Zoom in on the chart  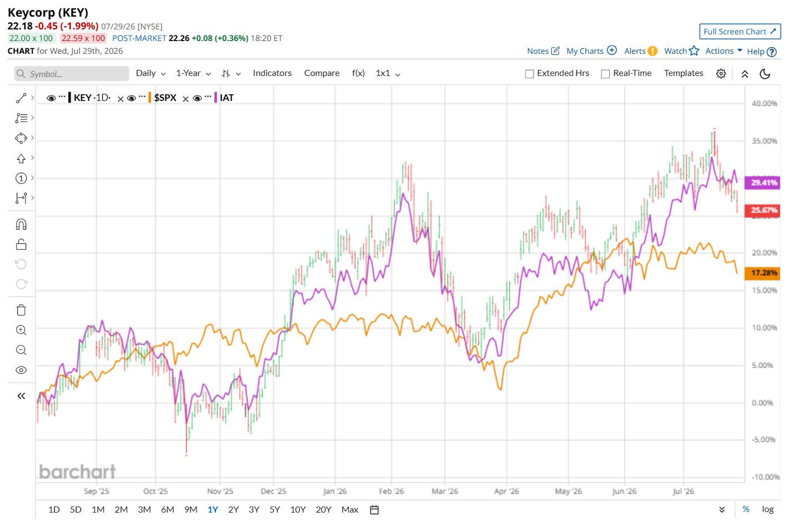click(x=21, y=330)
